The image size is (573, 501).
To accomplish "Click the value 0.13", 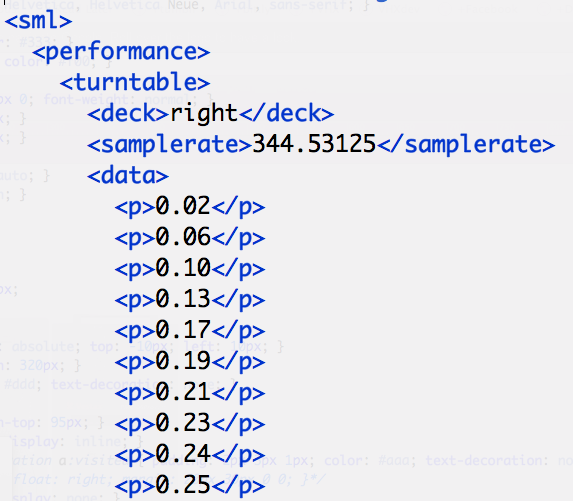I will 183,299.
